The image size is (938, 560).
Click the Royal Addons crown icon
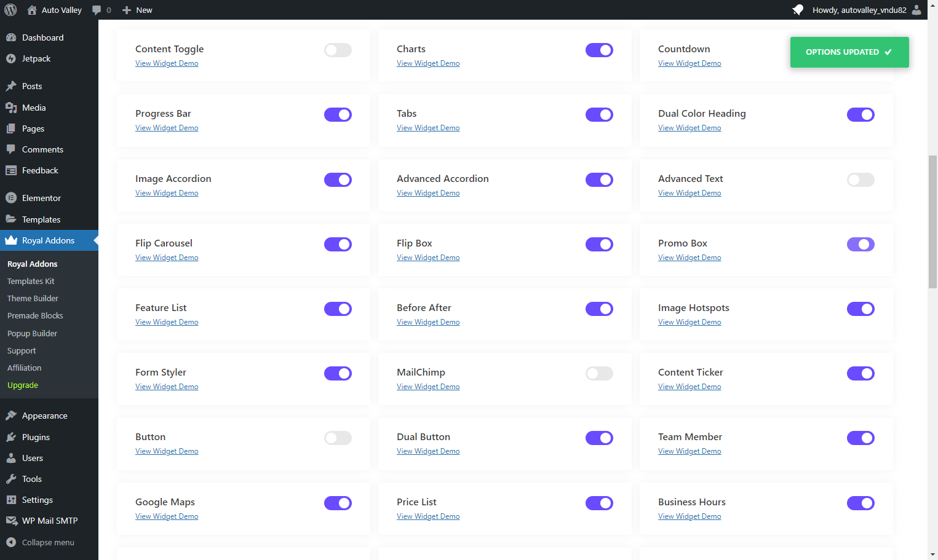pyautogui.click(x=11, y=240)
